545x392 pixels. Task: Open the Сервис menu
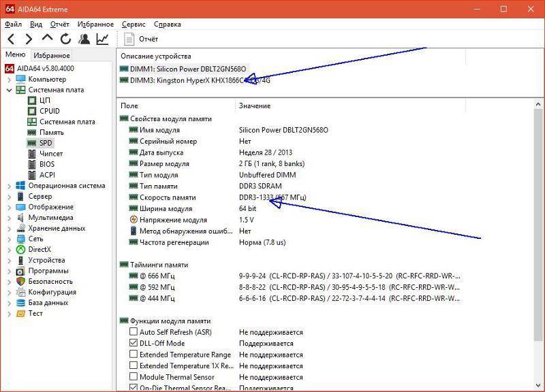point(134,24)
